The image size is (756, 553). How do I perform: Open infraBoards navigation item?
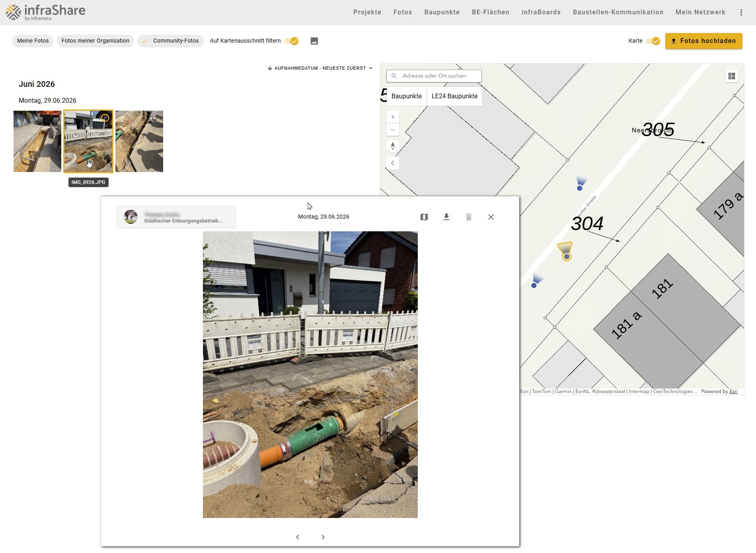coord(541,12)
